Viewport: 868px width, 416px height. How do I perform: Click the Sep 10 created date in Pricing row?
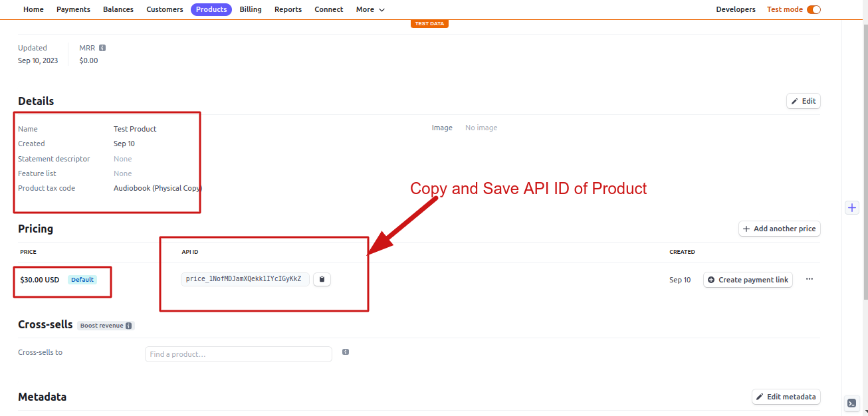click(680, 280)
